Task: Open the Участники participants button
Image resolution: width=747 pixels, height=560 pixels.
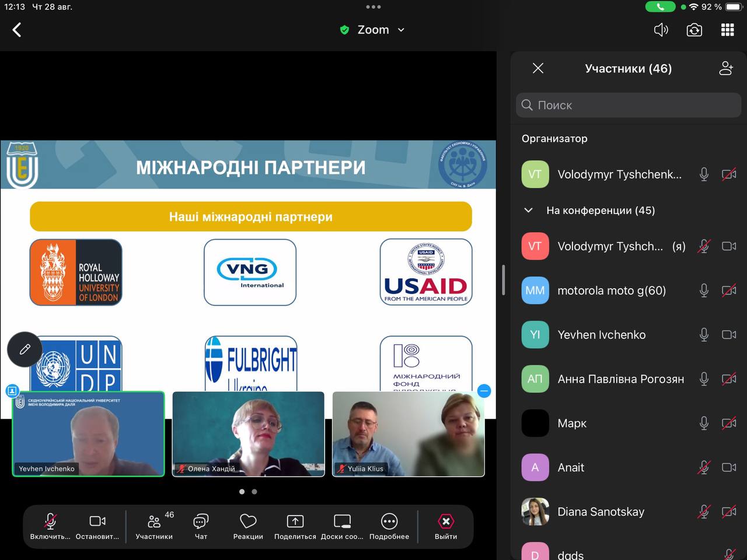Action: (154, 526)
